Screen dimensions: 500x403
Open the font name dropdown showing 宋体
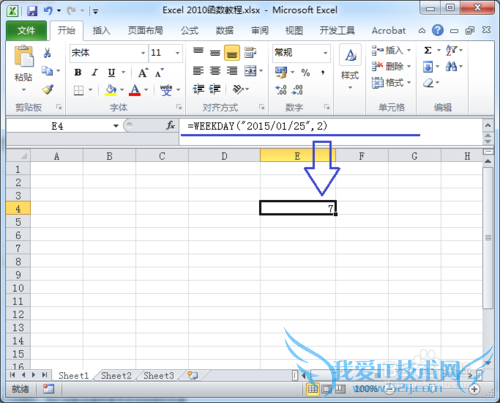(x=143, y=53)
